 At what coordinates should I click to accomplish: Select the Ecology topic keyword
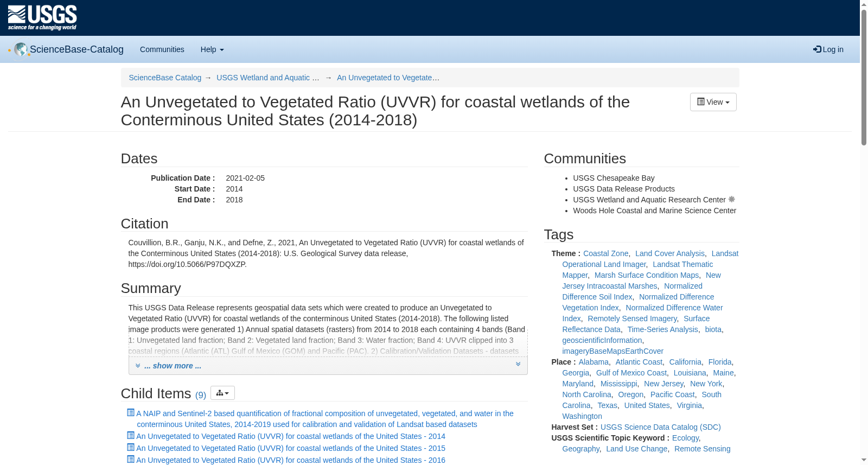pyautogui.click(x=685, y=438)
